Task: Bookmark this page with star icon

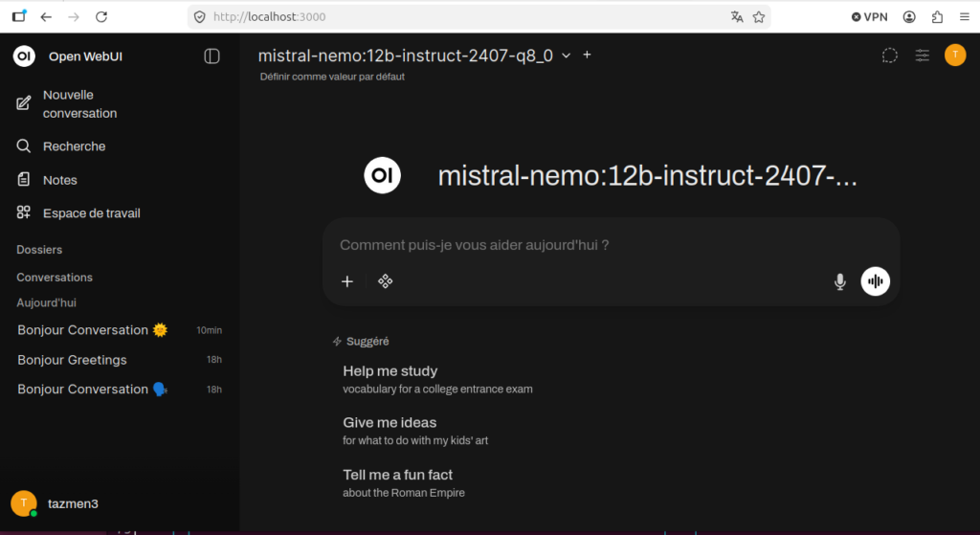Action: click(759, 17)
